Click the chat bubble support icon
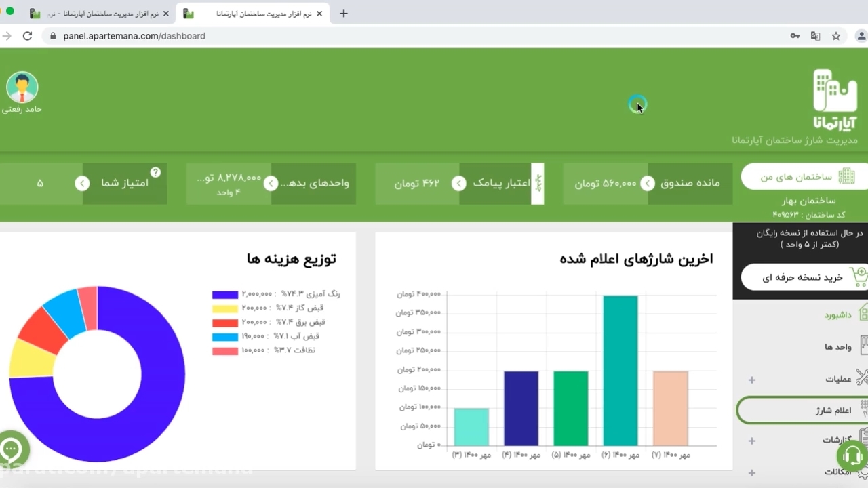The image size is (868, 488). [x=12, y=449]
